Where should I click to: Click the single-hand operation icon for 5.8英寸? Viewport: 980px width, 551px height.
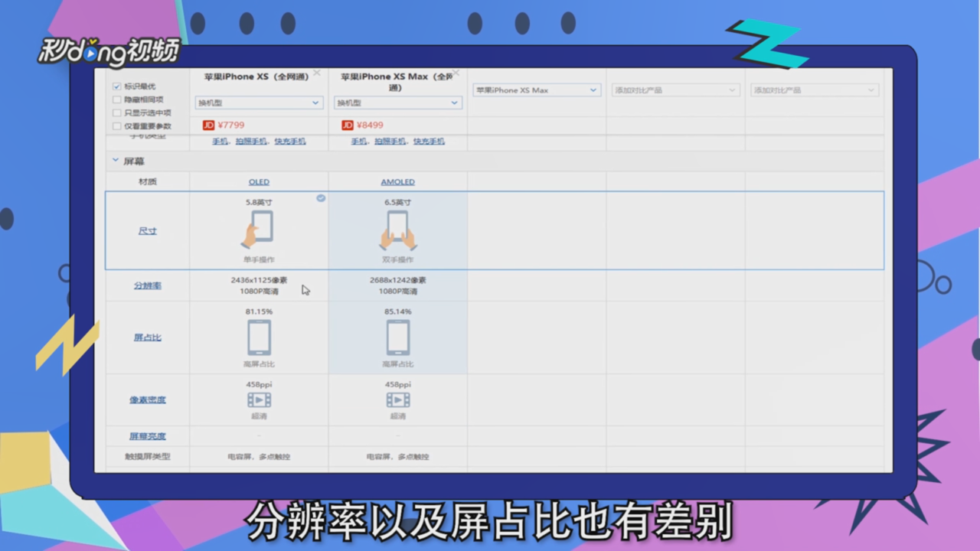(258, 230)
